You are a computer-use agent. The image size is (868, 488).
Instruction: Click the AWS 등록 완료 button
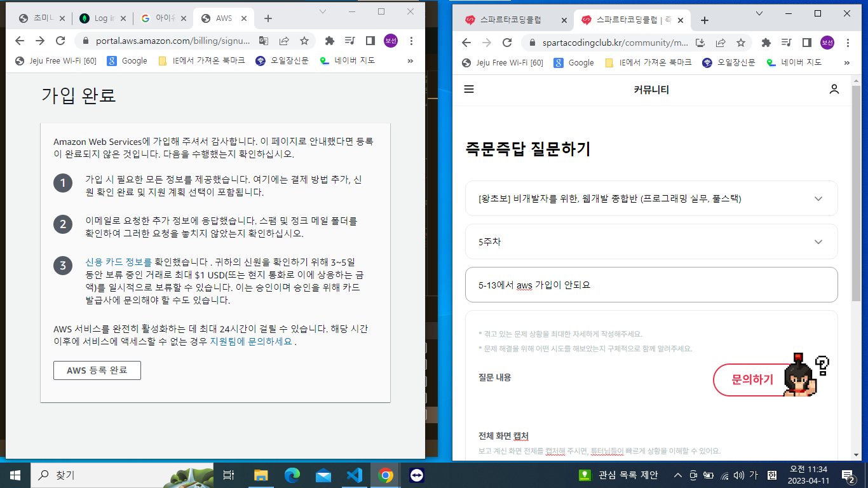97,370
